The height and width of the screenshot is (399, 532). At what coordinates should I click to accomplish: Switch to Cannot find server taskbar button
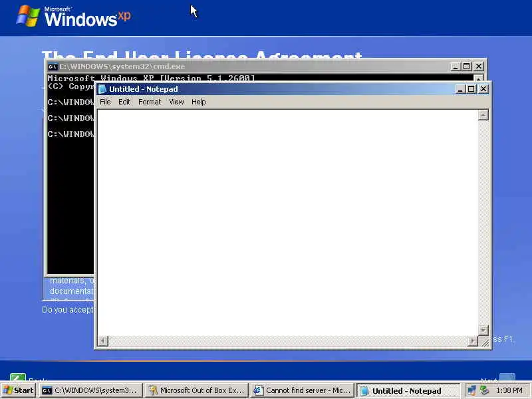point(303,390)
